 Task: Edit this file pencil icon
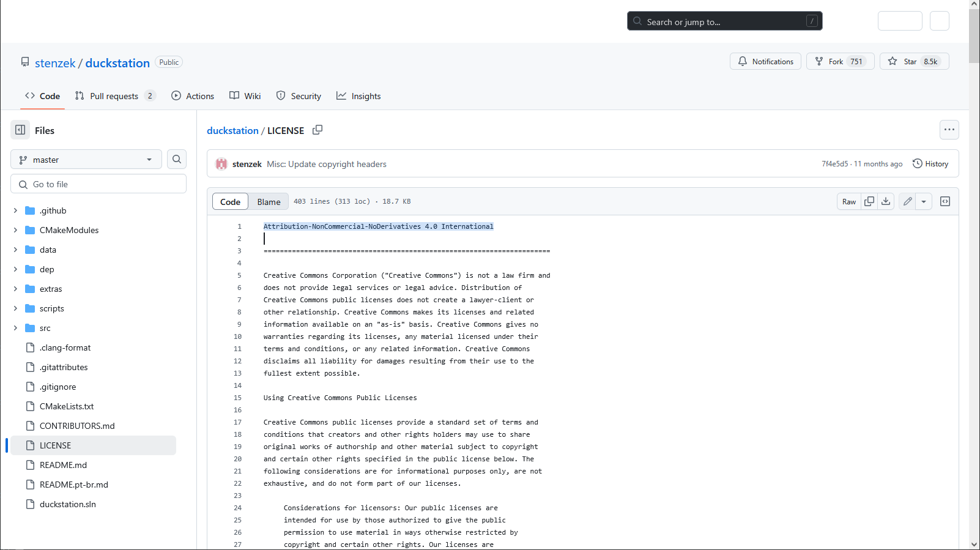(x=907, y=201)
